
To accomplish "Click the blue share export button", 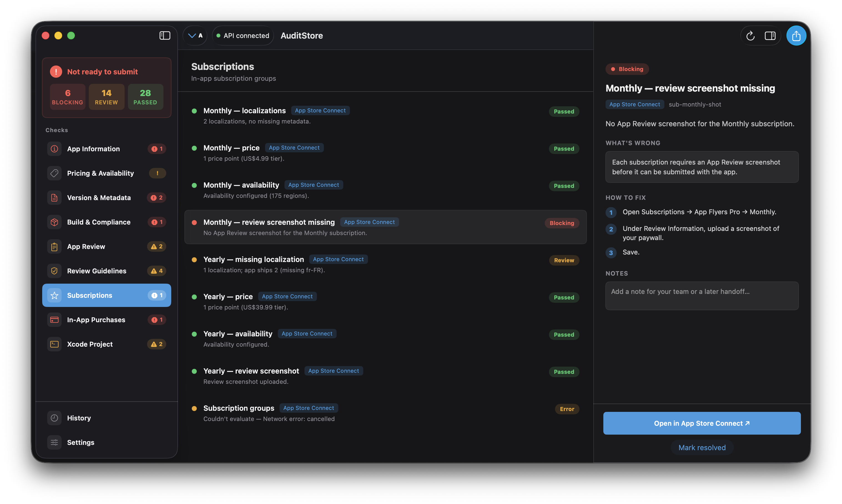I will click(796, 36).
